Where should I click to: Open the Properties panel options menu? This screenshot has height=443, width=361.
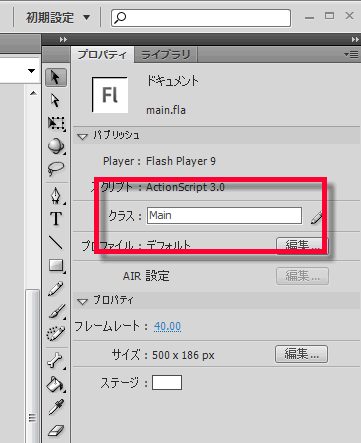coord(352,54)
